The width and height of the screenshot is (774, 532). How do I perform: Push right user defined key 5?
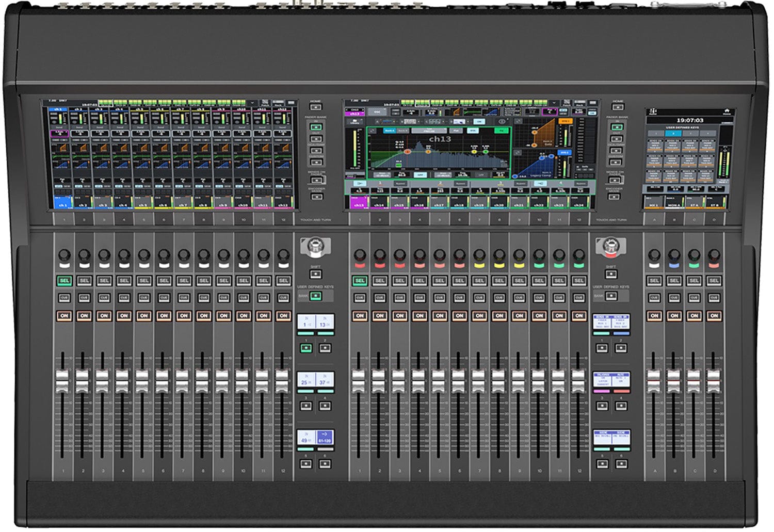(602, 464)
